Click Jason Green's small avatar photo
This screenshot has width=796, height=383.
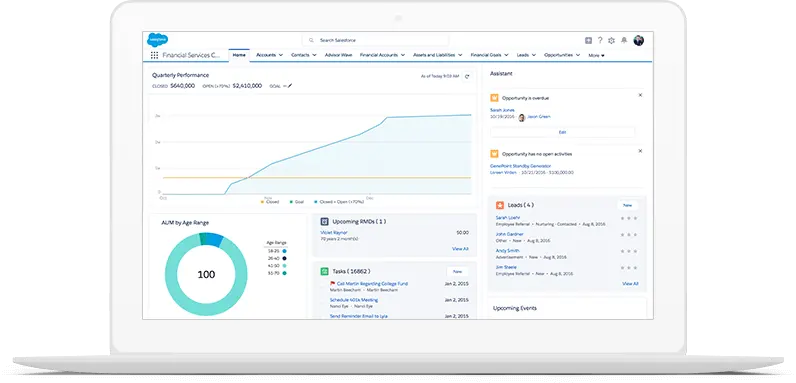(521, 117)
